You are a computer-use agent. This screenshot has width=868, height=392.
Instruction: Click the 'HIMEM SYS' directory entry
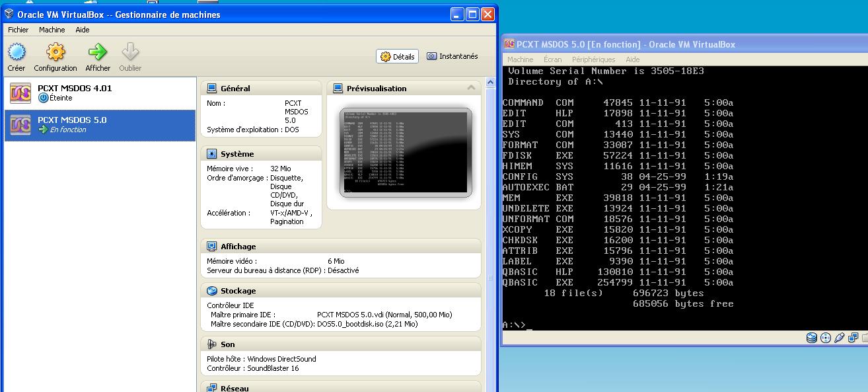coord(618,166)
